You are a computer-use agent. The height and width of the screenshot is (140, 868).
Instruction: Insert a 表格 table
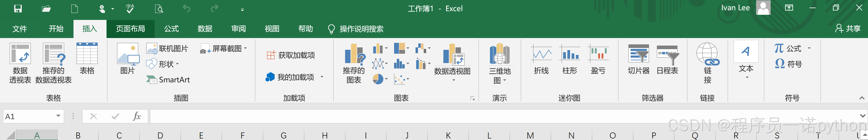pos(87,59)
